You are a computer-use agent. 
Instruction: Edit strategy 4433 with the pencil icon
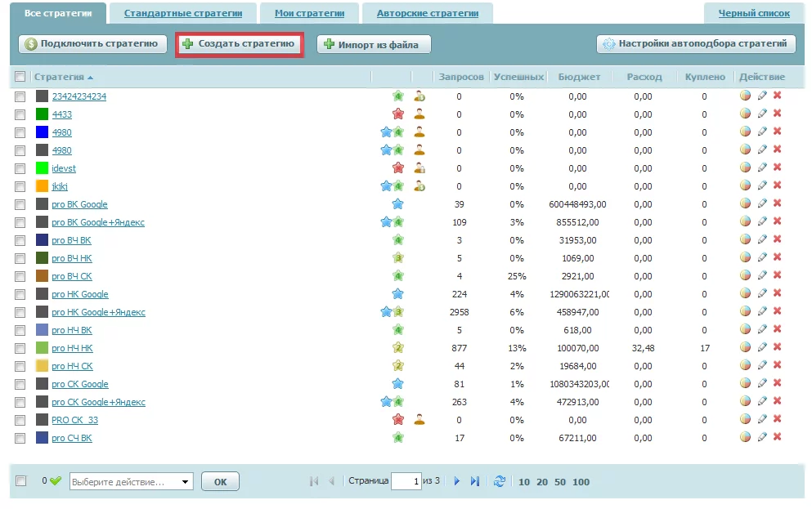pos(762,114)
